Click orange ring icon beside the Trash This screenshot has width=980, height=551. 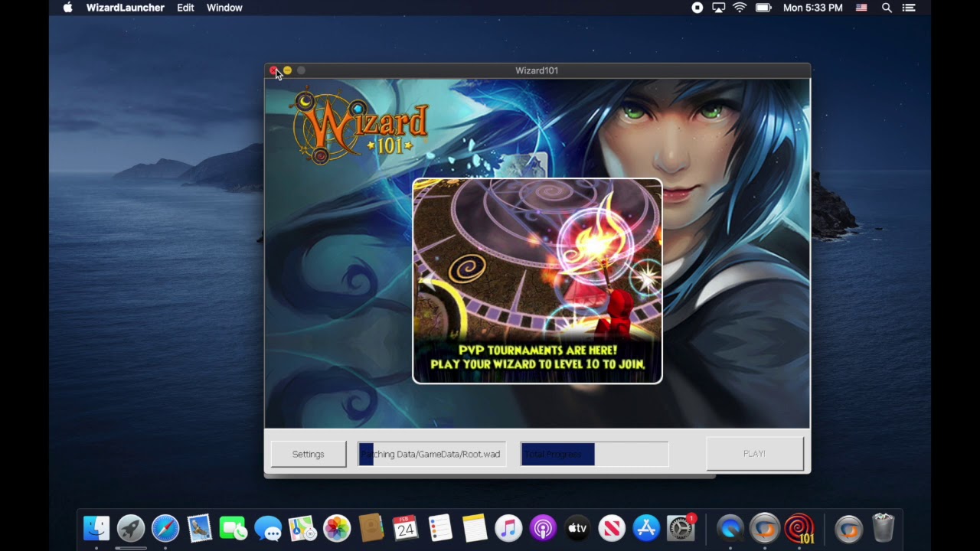click(x=848, y=528)
